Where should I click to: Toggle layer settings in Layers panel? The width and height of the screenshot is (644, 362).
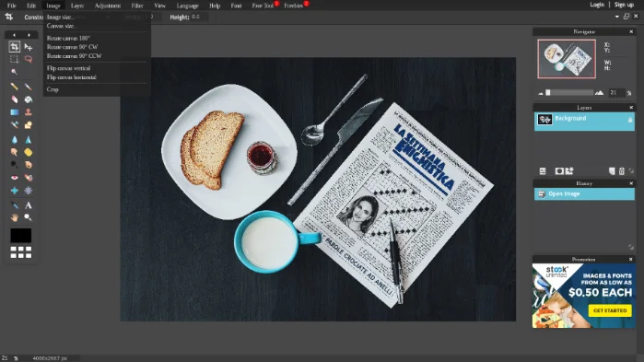[x=543, y=171]
